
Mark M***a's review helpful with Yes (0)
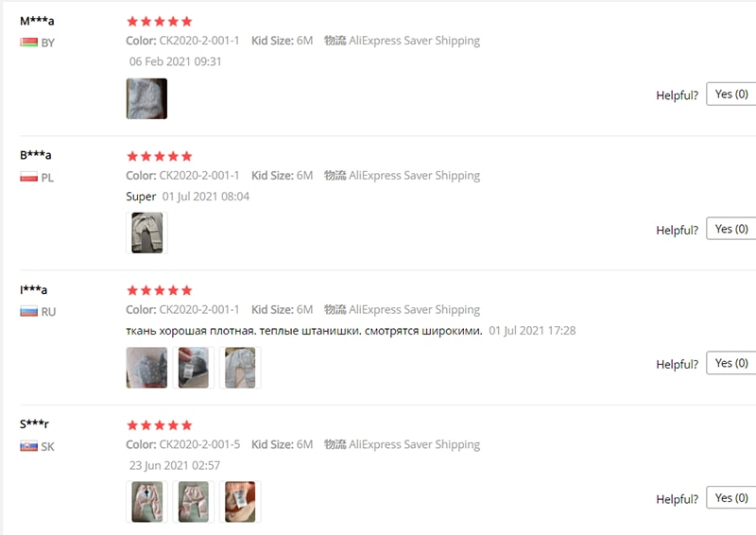730,95
